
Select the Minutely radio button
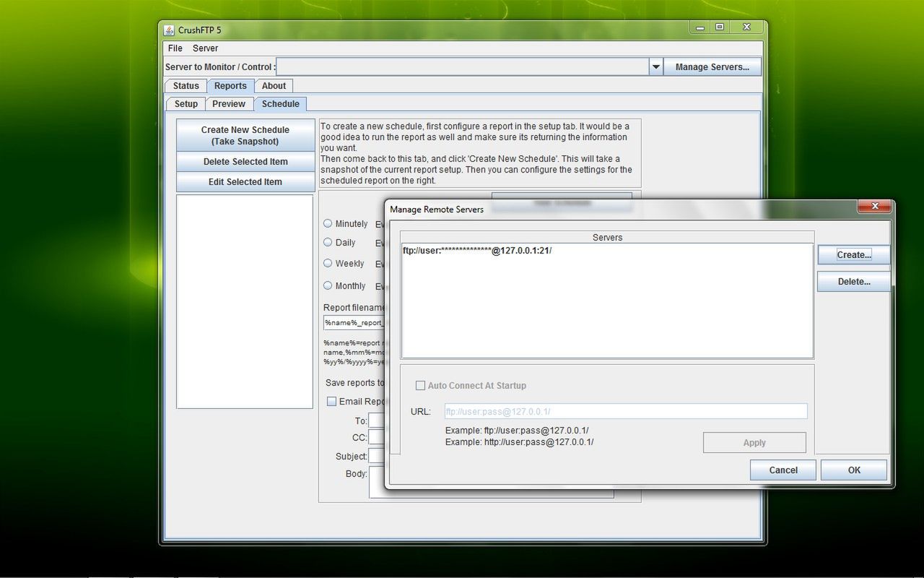328,223
